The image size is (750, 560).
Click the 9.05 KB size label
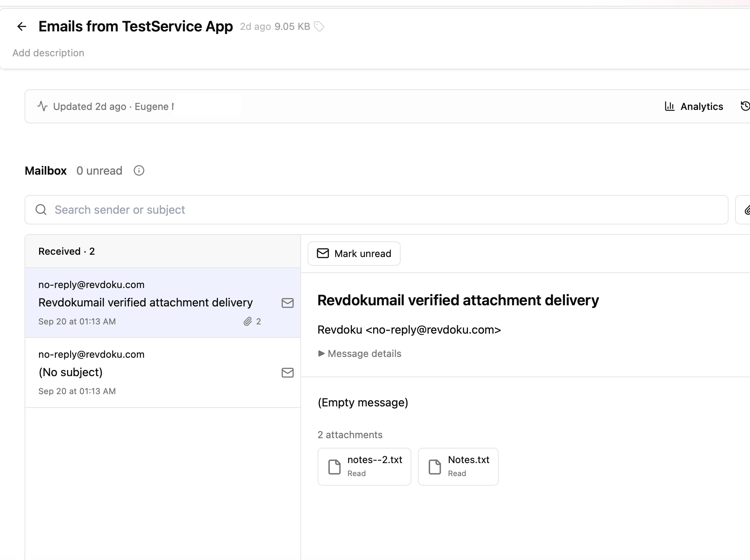click(292, 26)
